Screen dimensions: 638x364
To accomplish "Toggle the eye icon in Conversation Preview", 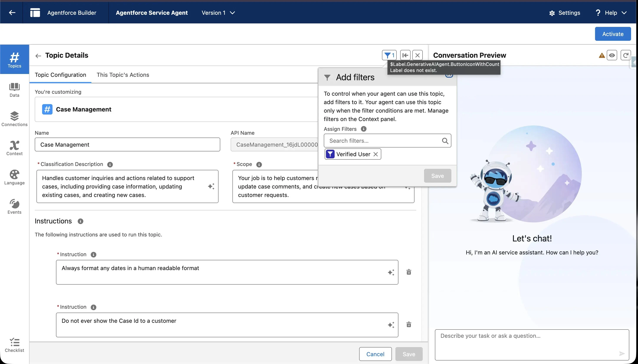I will 612,55.
